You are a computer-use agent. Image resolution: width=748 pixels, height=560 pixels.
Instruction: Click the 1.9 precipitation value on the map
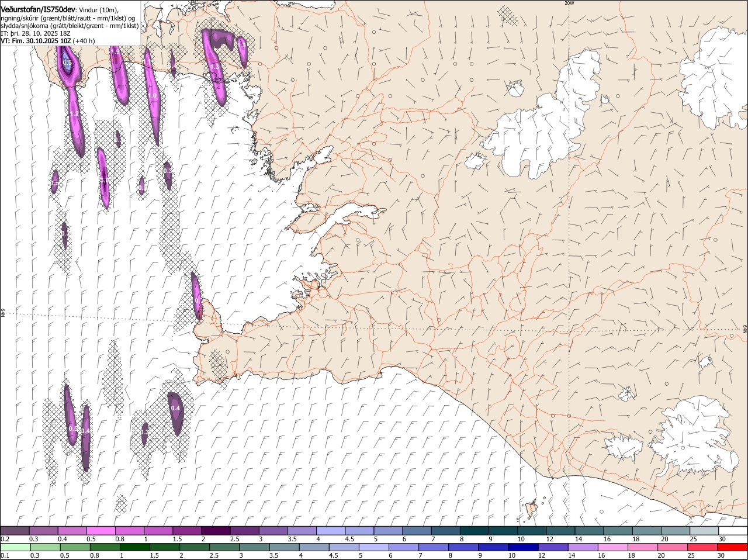pos(115,52)
